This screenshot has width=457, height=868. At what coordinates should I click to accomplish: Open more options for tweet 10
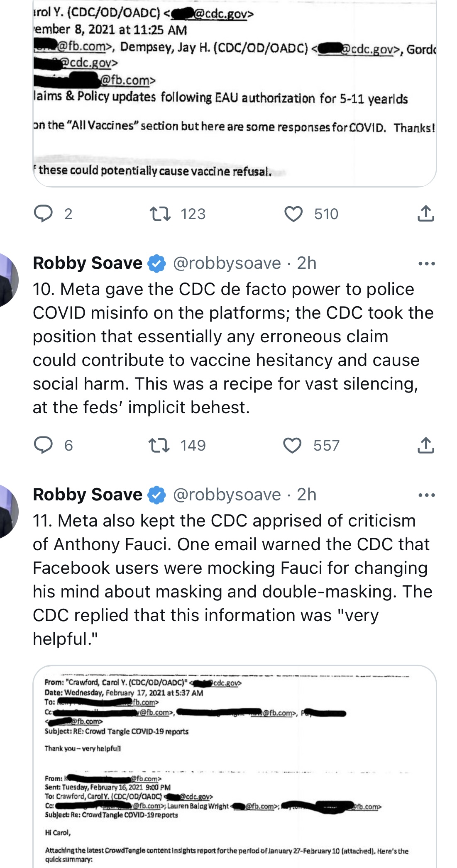[427, 263]
